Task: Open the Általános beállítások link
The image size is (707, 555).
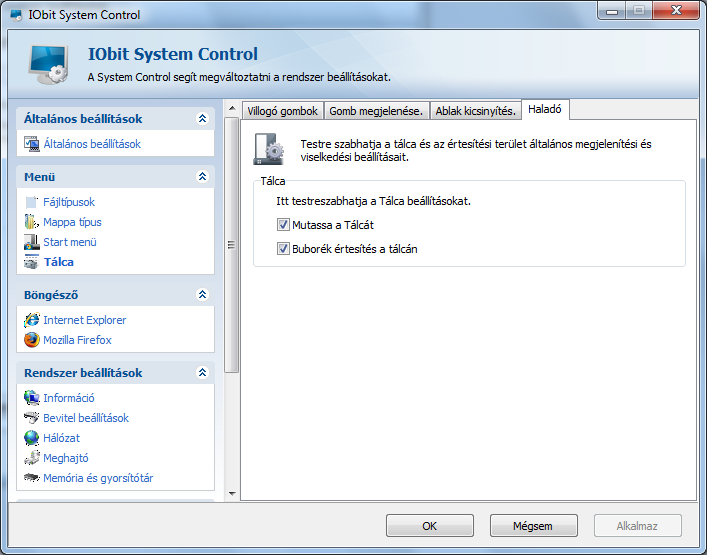Action: (92, 144)
